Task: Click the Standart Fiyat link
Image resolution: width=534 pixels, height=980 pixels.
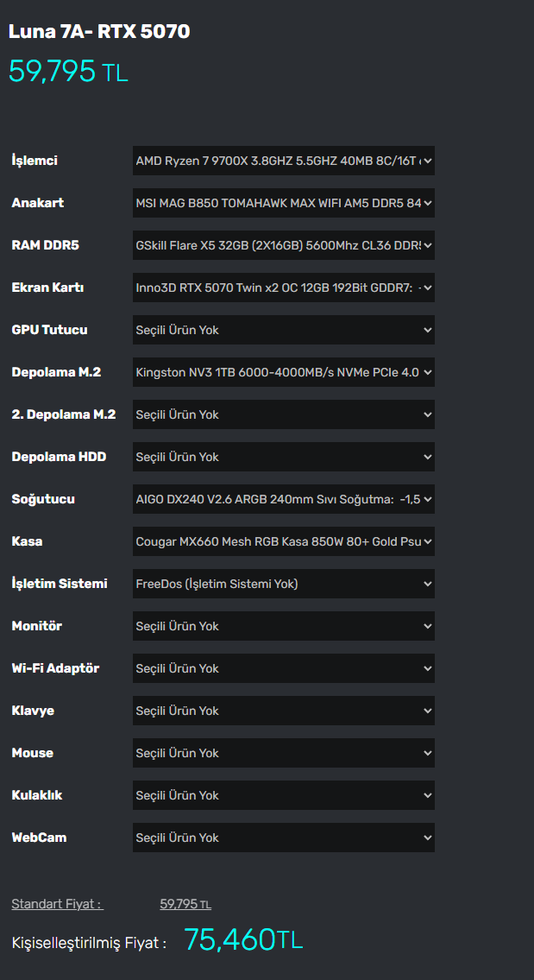Action: (x=57, y=904)
